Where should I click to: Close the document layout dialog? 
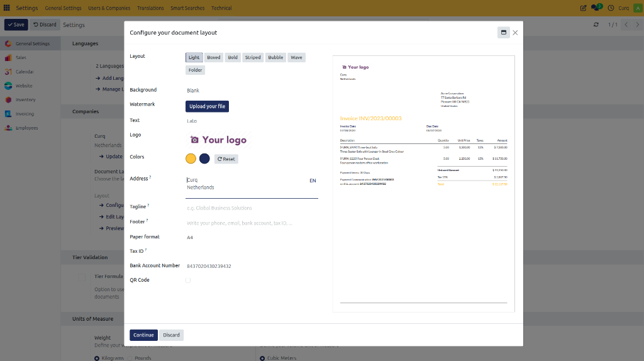coord(515,33)
